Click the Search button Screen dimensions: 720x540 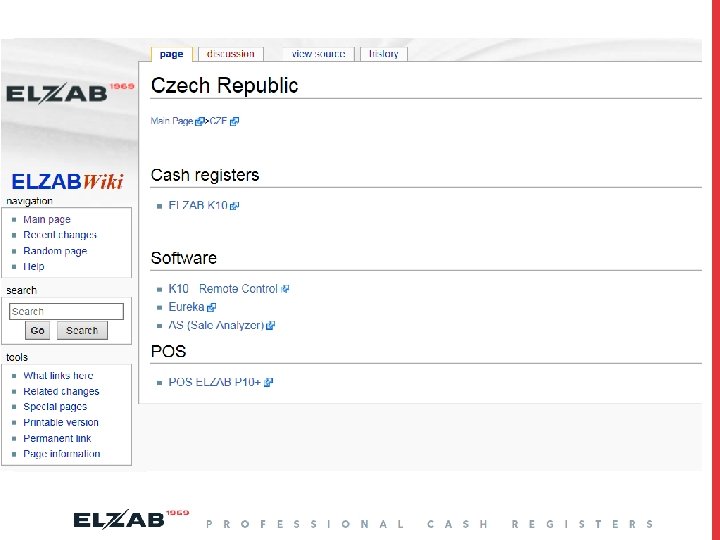click(82, 330)
